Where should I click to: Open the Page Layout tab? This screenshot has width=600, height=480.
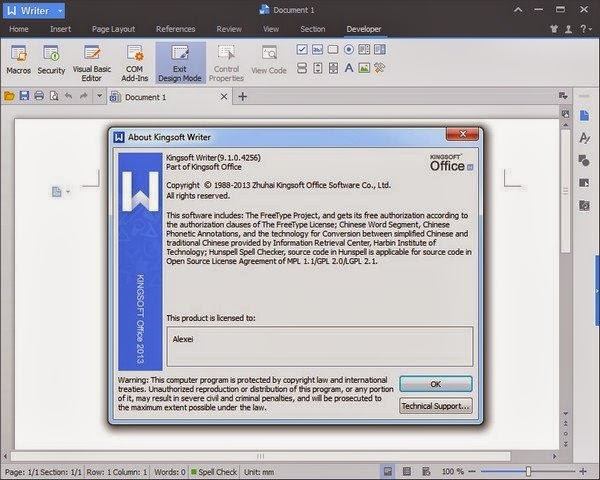coord(113,29)
